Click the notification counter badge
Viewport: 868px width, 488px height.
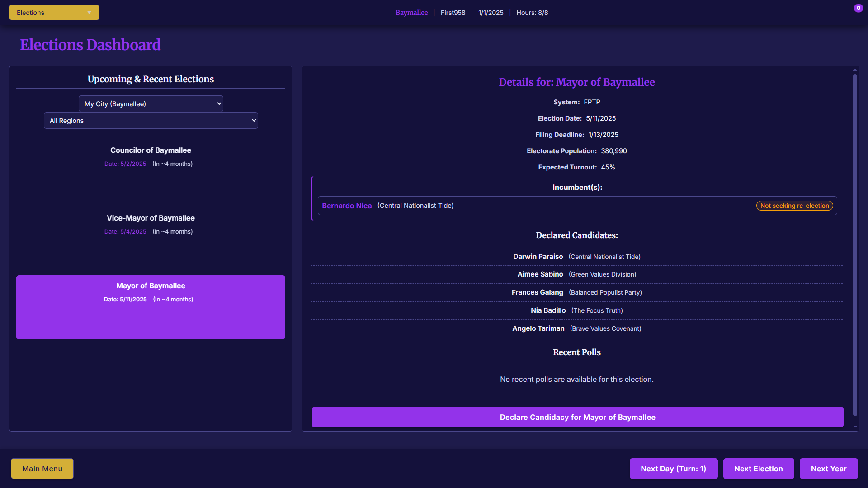[858, 8]
